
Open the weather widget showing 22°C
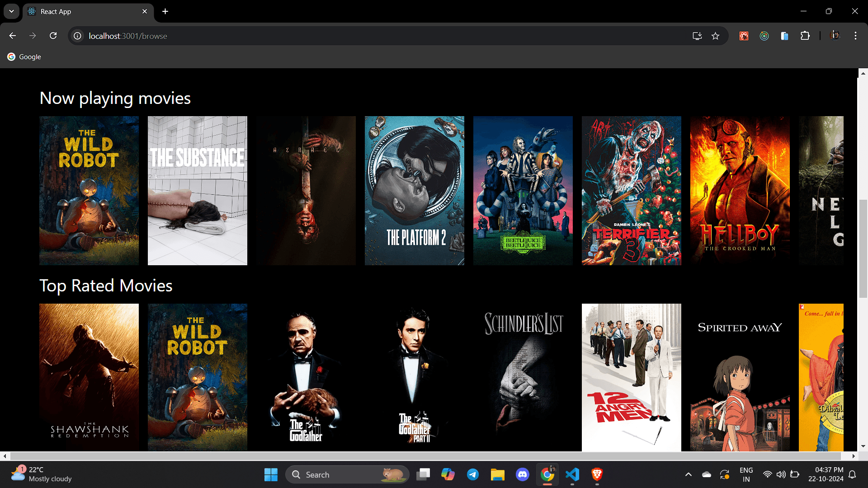tap(42, 474)
